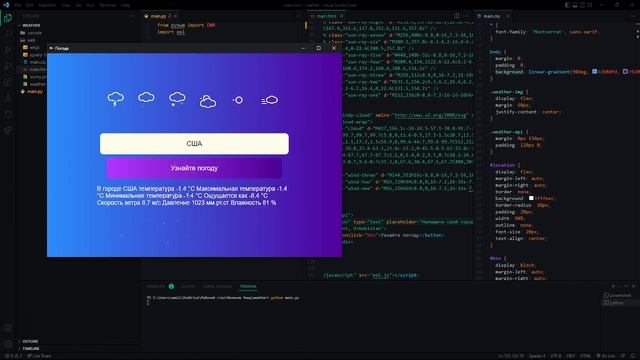Click the UTF-8 encoding status item

(x=556, y=356)
